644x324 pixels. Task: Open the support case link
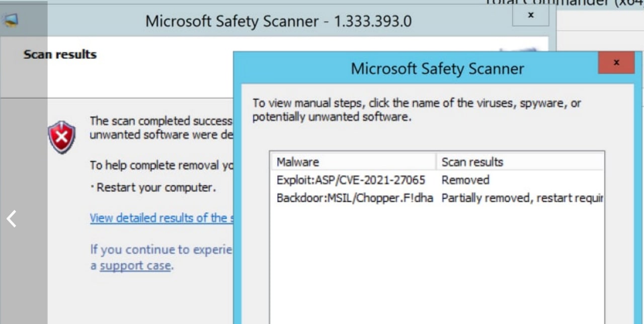pyautogui.click(x=135, y=266)
